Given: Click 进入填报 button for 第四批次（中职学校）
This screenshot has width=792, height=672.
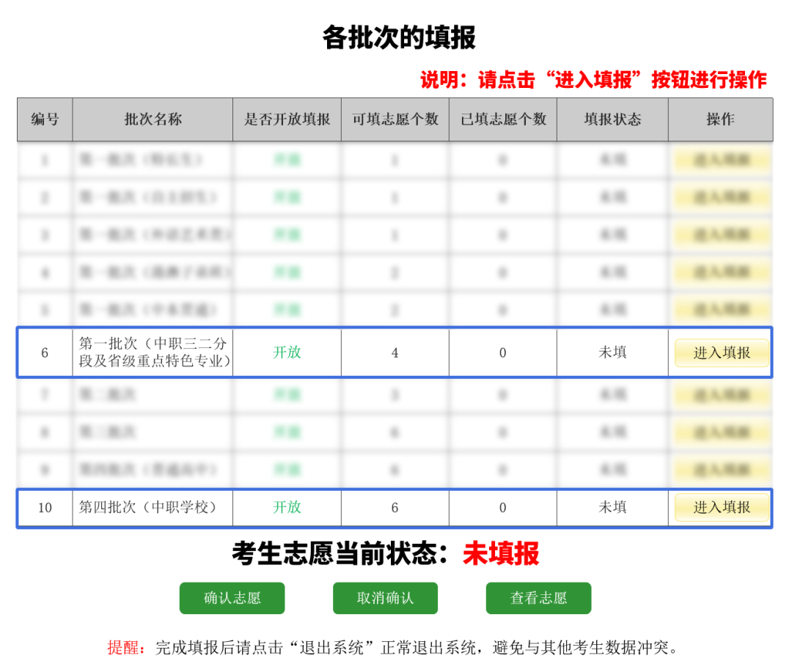Looking at the screenshot, I should [722, 507].
